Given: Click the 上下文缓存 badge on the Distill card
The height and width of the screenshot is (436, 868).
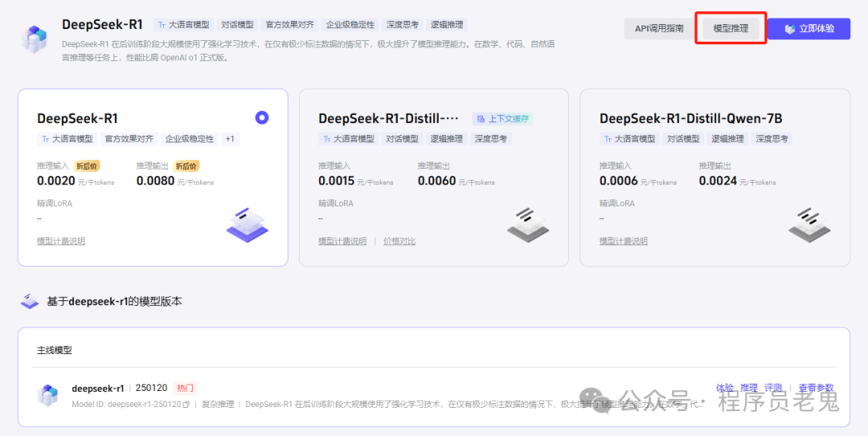Looking at the screenshot, I should 502,118.
